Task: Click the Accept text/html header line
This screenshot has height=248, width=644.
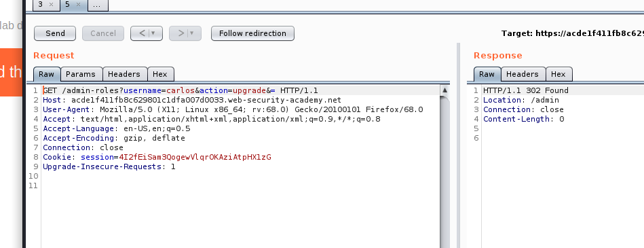Action: click(212, 119)
